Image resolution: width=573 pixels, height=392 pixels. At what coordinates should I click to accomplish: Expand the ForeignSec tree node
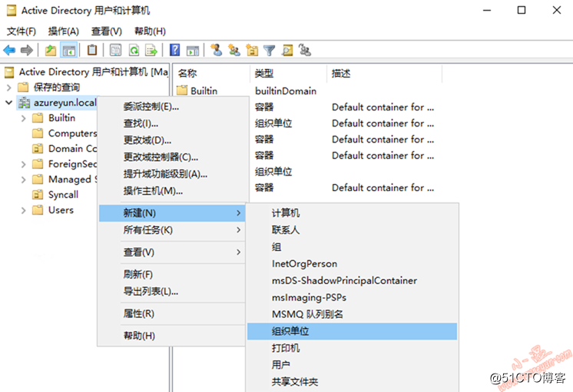(x=23, y=164)
